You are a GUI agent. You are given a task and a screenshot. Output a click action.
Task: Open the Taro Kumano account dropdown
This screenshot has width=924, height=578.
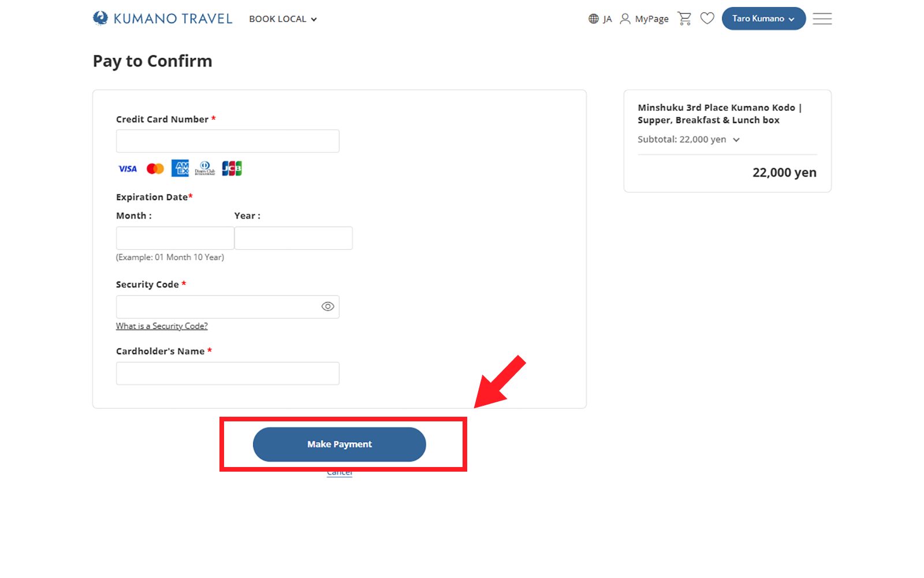763,18
